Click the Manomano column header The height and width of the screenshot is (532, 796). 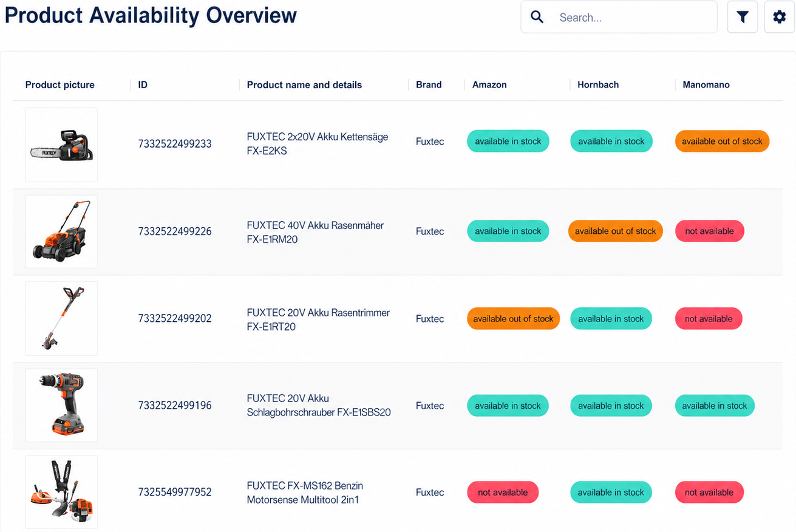(706, 85)
